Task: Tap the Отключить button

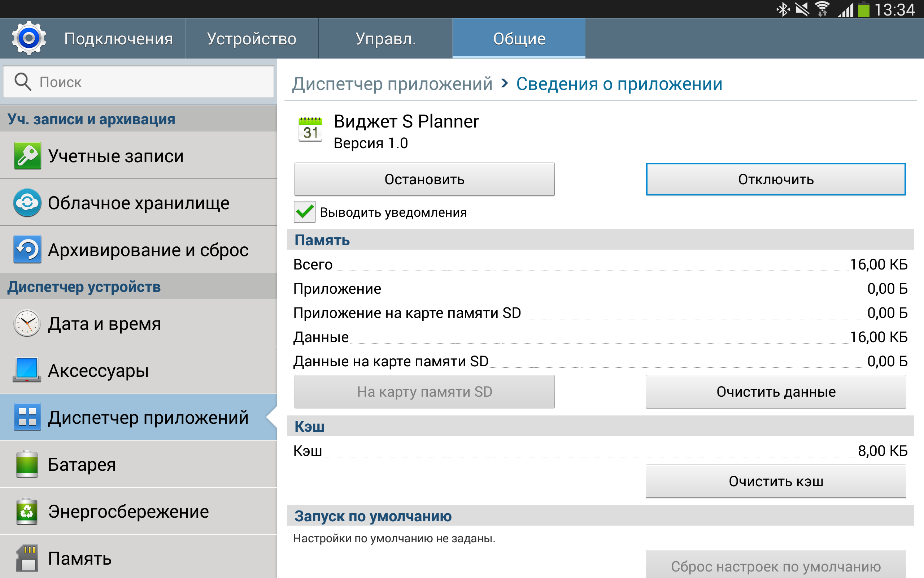Action: pos(775,179)
